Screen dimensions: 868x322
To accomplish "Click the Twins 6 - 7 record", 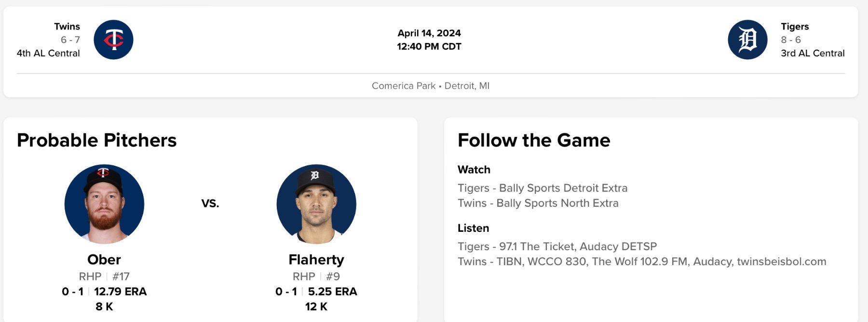I will (70, 40).
